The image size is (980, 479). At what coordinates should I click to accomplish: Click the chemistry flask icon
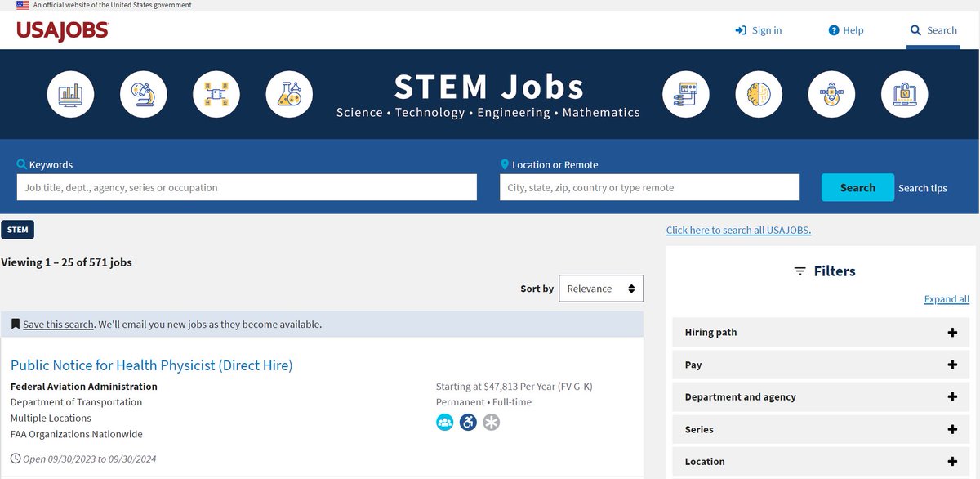click(289, 95)
